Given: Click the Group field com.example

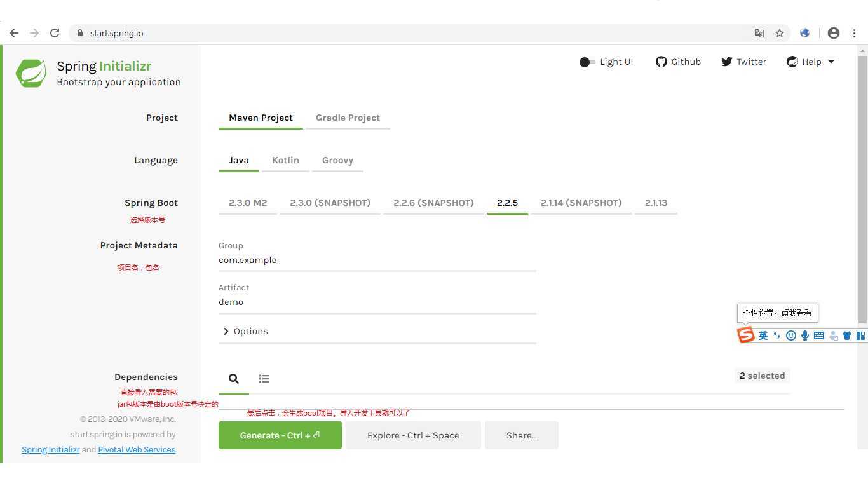Looking at the screenshot, I should pos(377,261).
